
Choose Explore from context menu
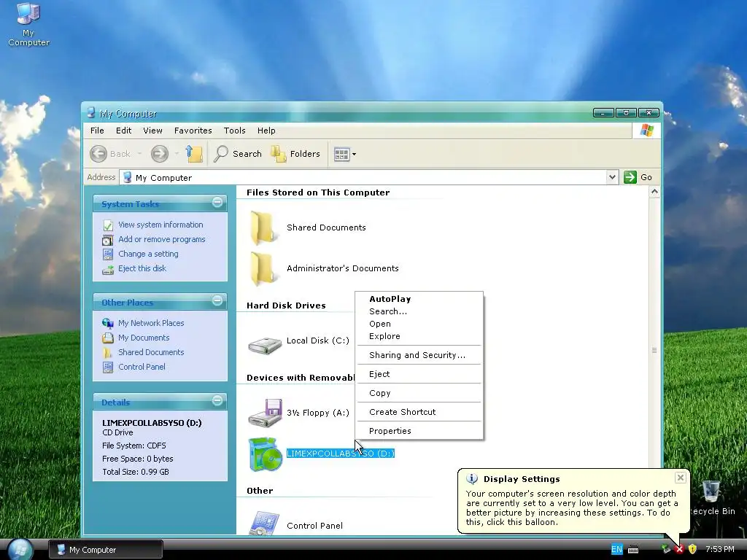click(419, 336)
